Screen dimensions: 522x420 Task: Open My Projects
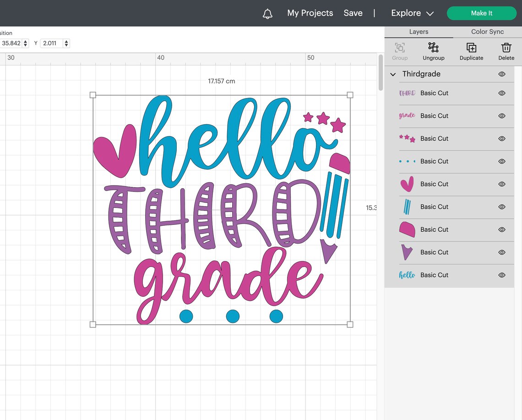point(310,13)
